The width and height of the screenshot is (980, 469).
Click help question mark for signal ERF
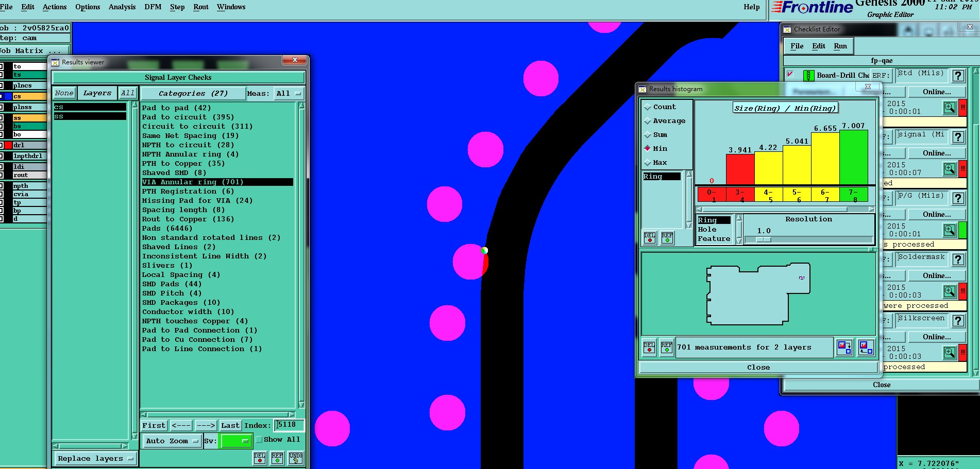[958, 137]
